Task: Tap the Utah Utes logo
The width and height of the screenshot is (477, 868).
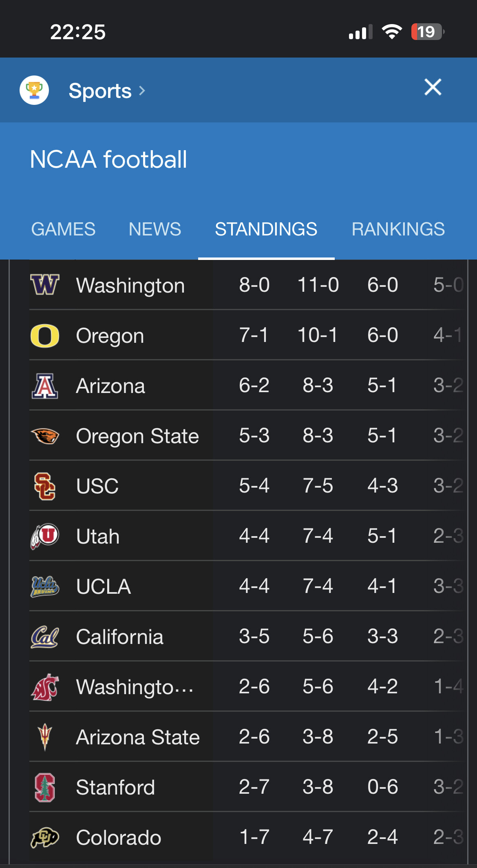Action: pos(45,536)
